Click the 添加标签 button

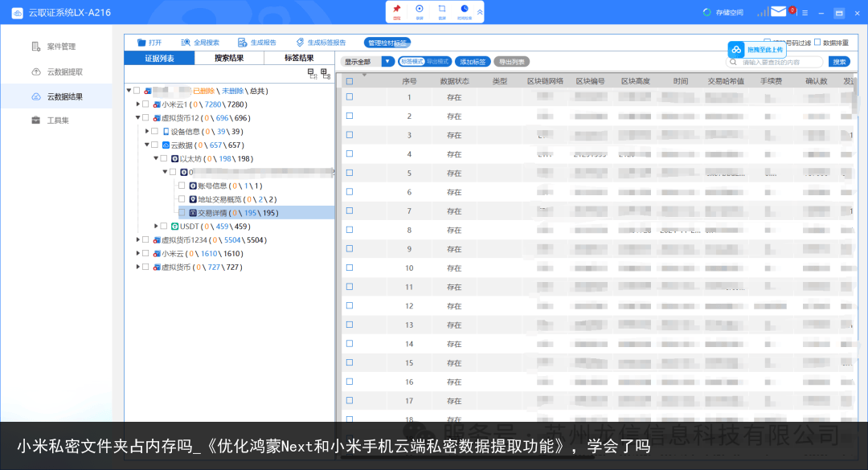point(473,62)
